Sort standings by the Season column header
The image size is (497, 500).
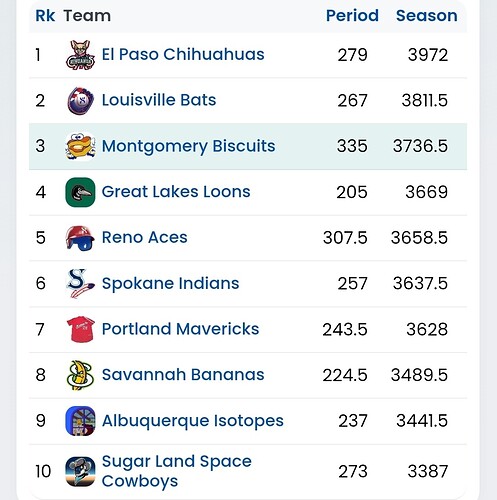coord(427,16)
